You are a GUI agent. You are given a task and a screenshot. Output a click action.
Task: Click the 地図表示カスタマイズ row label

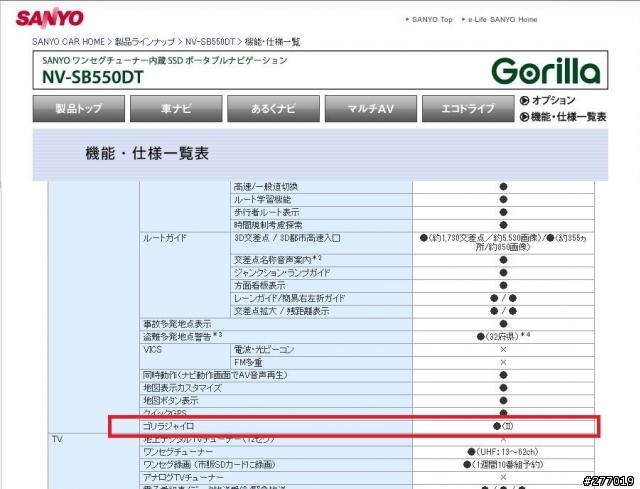pyautogui.click(x=182, y=388)
